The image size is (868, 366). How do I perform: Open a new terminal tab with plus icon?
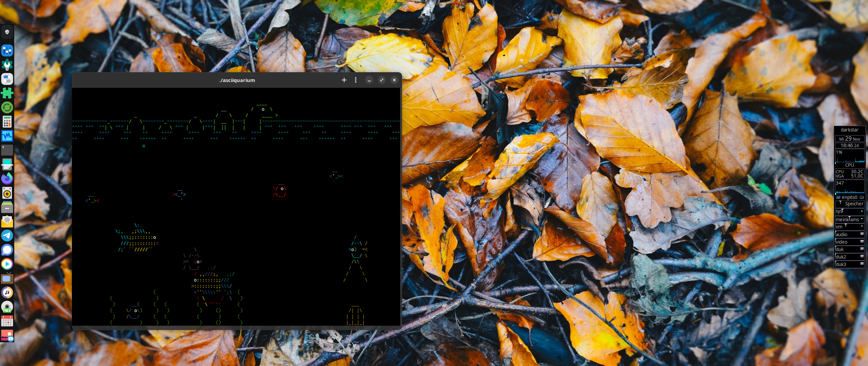pos(344,80)
